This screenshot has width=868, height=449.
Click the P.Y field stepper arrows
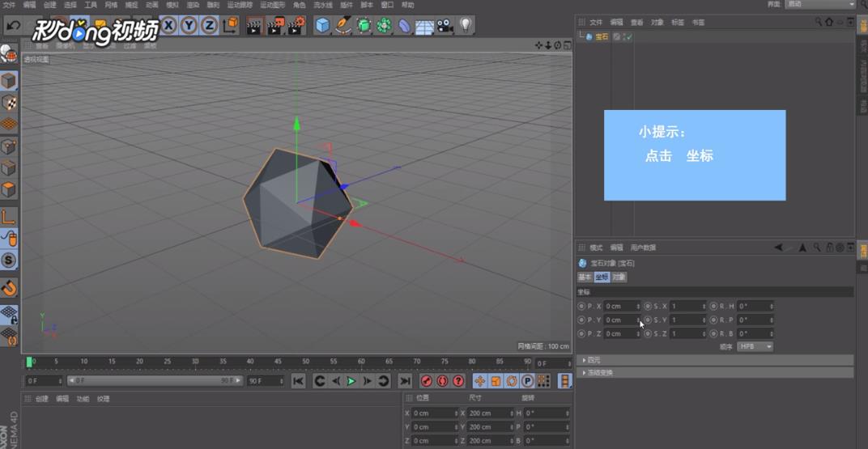(638, 320)
